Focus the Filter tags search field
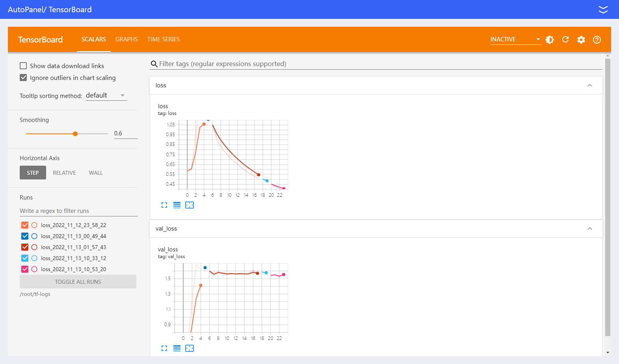Screen dimensions: 619x364 376,64
